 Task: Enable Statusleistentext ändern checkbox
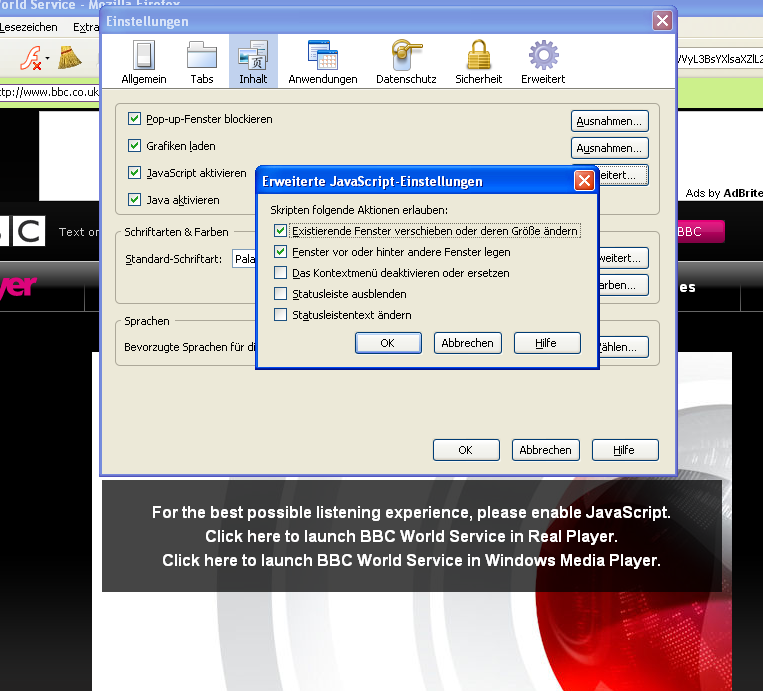click(x=280, y=314)
